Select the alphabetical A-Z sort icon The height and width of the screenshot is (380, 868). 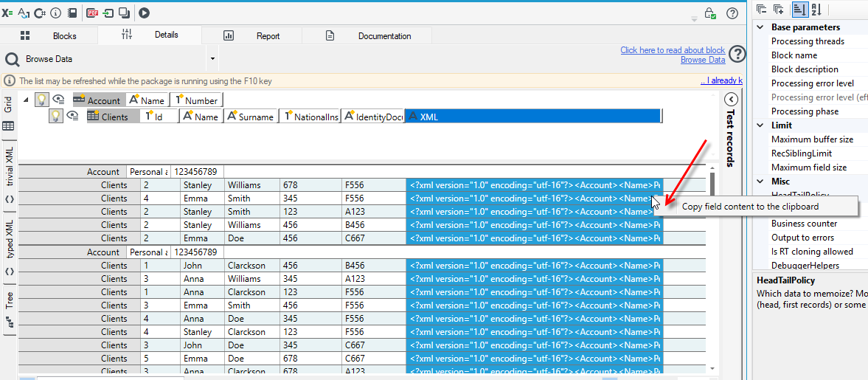(816, 9)
